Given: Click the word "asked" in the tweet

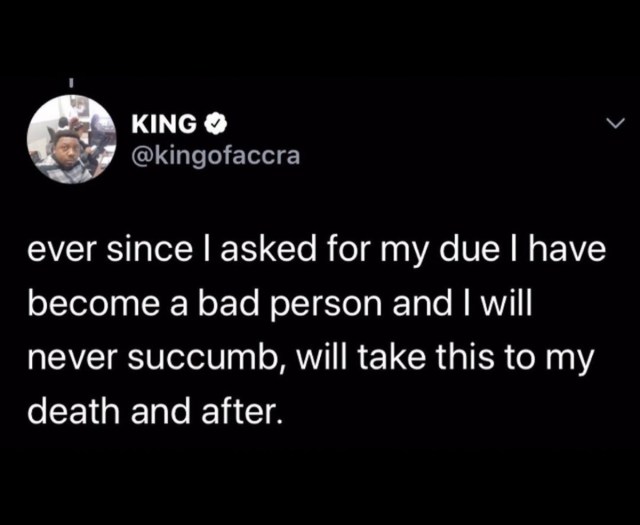Looking at the screenshot, I should [x=269, y=249].
